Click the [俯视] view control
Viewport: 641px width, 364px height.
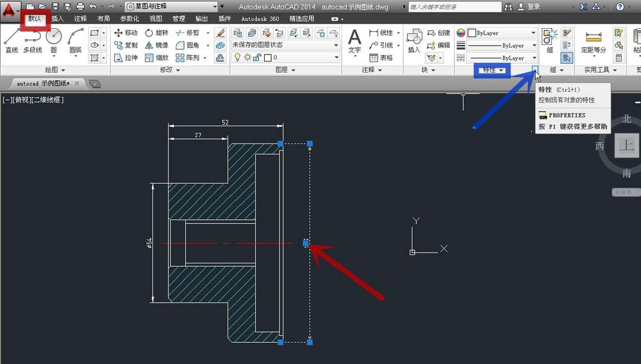click(21, 100)
